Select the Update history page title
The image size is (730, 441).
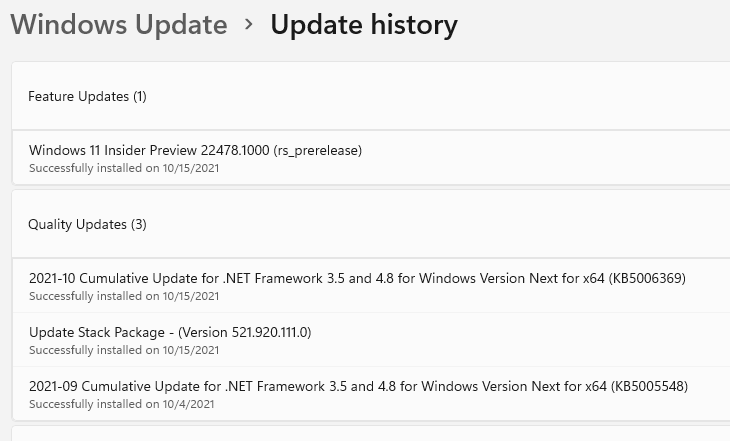pyautogui.click(x=364, y=24)
